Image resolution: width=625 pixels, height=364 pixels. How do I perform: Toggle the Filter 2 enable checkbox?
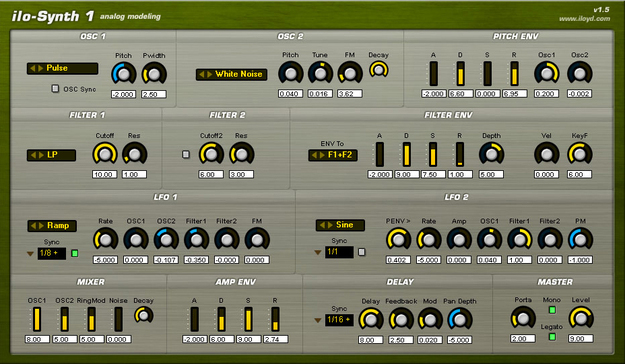pyautogui.click(x=186, y=154)
